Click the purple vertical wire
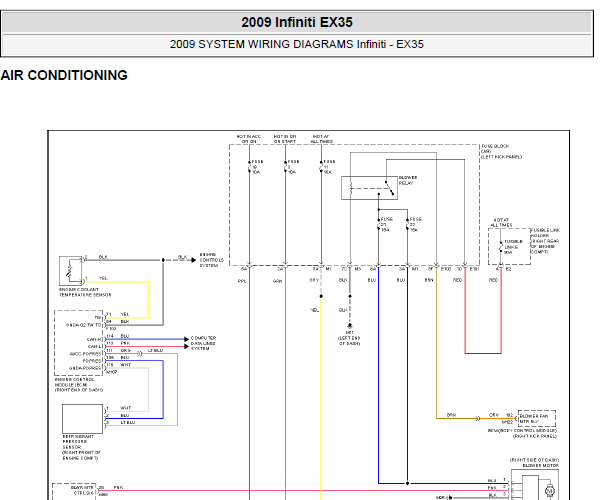 249,383
